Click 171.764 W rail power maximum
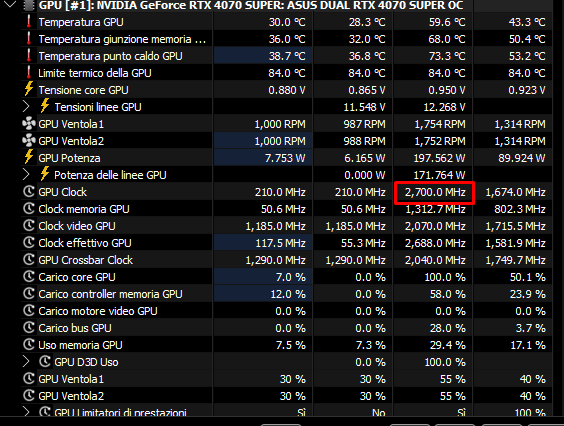The height and width of the screenshot is (426, 564). [439, 175]
